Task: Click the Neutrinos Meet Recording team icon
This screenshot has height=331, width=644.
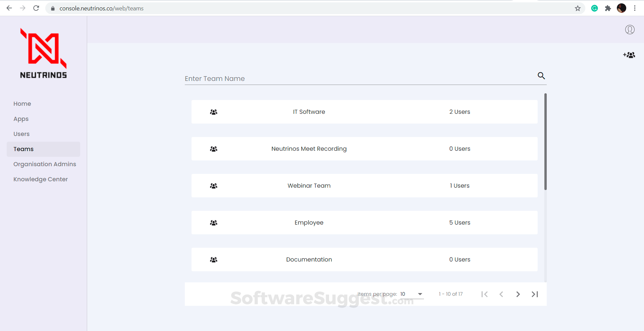Action: [x=214, y=149]
